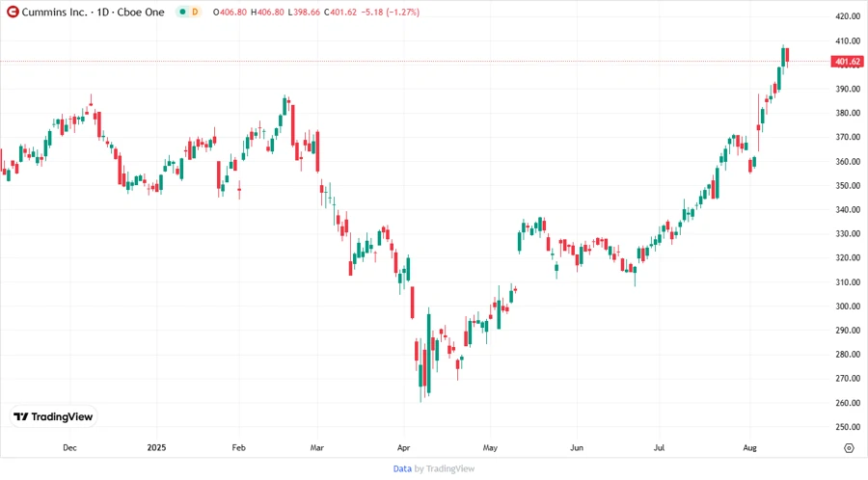The width and height of the screenshot is (868, 480).
Task: Click the TradingView logo badge
Action: (x=53, y=417)
